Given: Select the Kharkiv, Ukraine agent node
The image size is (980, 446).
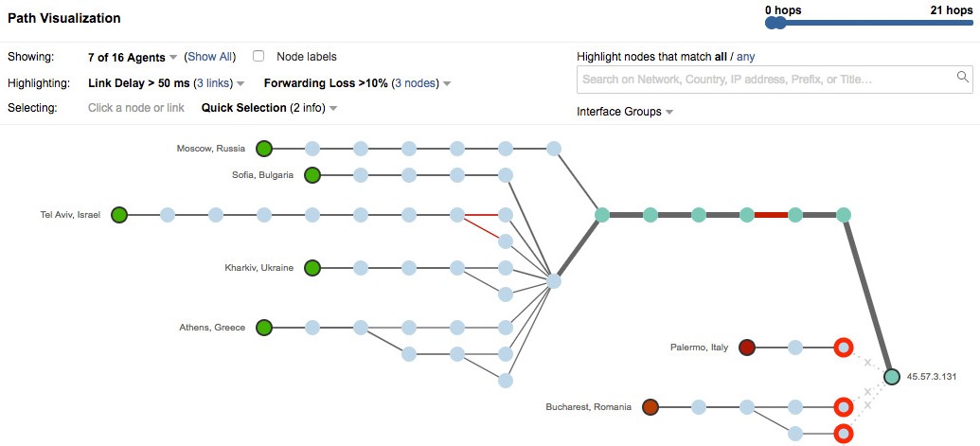Looking at the screenshot, I should point(312,268).
